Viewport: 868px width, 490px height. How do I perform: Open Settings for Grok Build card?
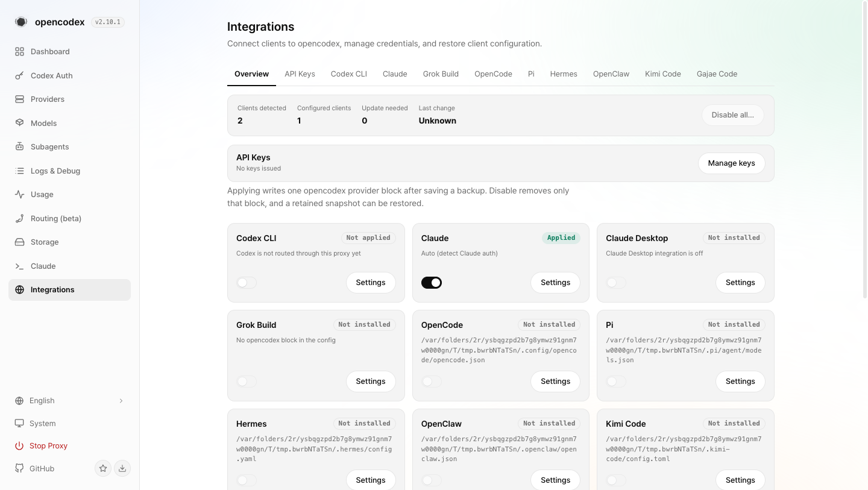[371, 382]
